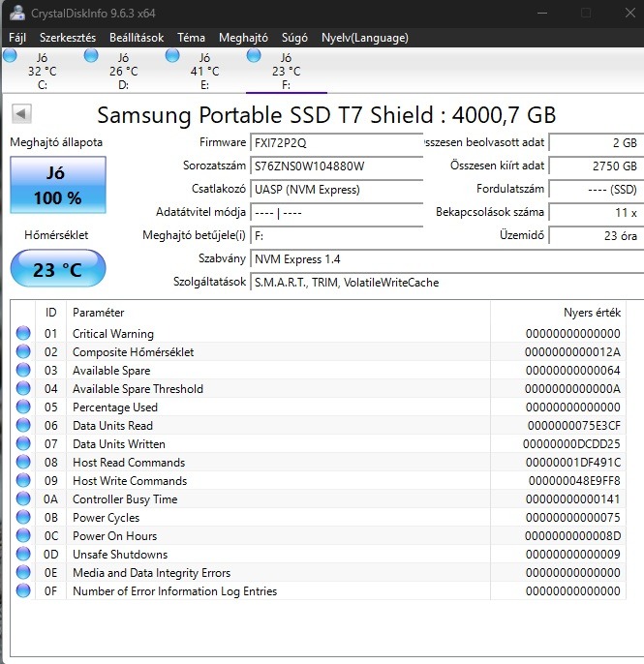Click the status icon of Data Units Written row

[23, 443]
